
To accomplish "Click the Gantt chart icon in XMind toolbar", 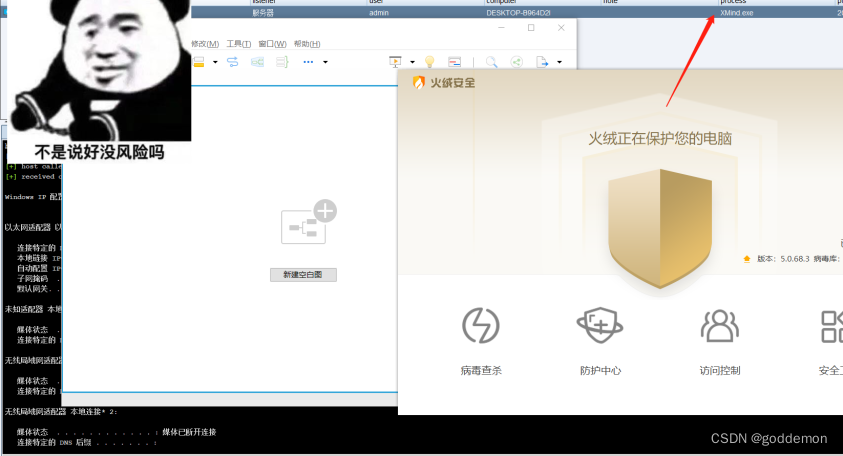I will tap(455, 62).
